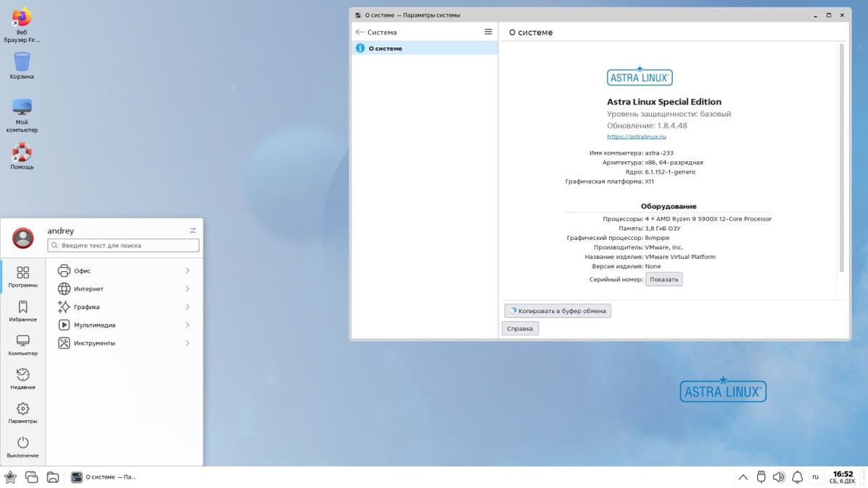
Task: Click the start menu search field
Action: [123, 245]
